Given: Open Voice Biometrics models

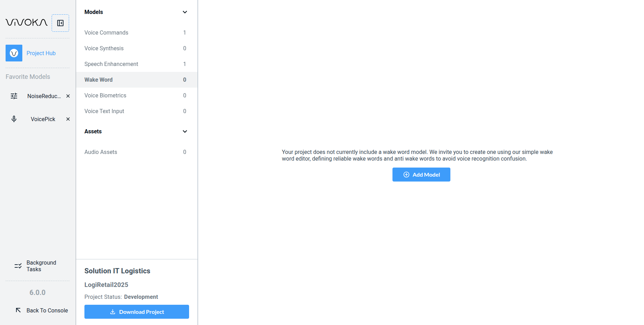Looking at the screenshot, I should (105, 95).
